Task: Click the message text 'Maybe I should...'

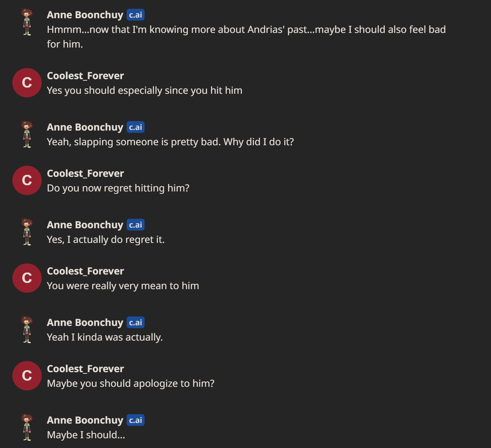Action: tap(86, 434)
